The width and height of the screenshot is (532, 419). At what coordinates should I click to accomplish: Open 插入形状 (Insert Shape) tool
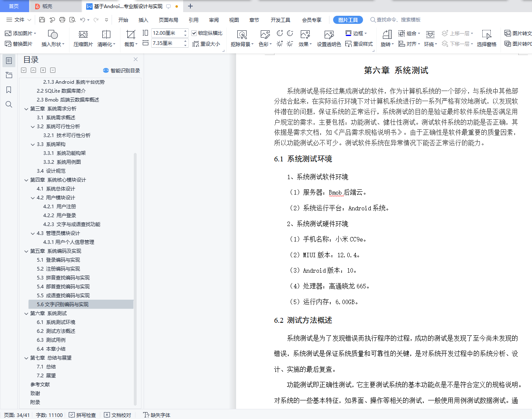[x=53, y=38]
